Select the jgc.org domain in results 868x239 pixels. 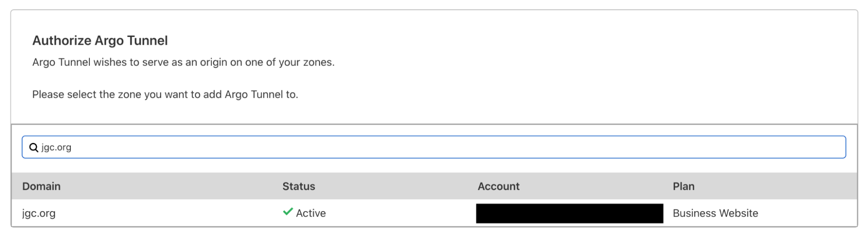coord(39,213)
